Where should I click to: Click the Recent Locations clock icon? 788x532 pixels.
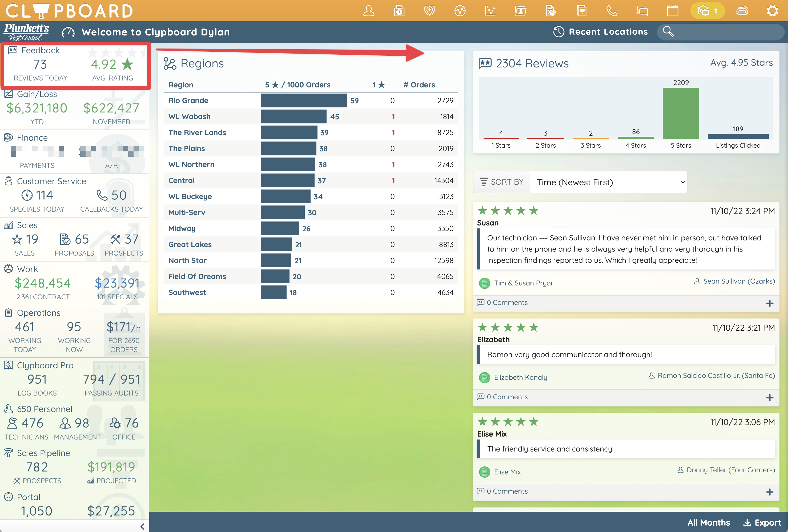[x=559, y=32]
